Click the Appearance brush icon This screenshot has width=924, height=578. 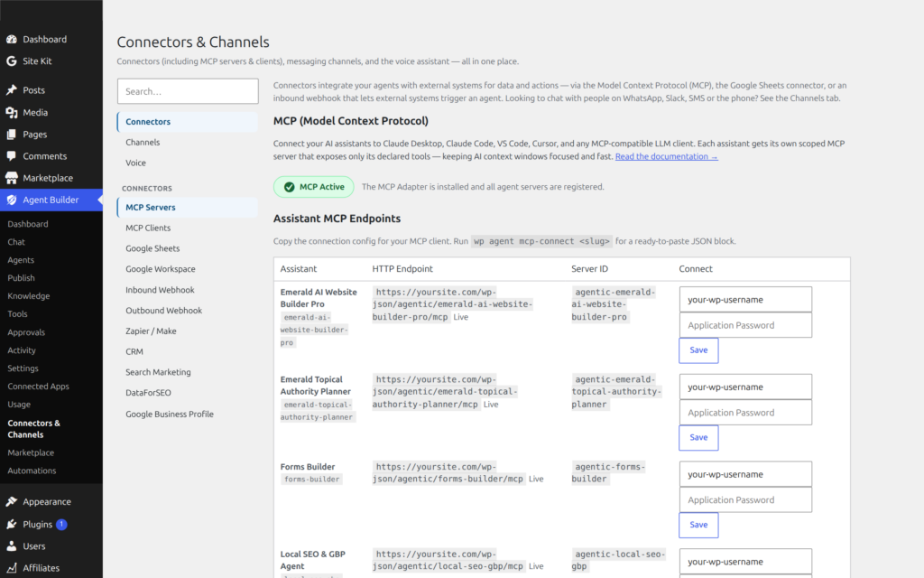point(11,502)
